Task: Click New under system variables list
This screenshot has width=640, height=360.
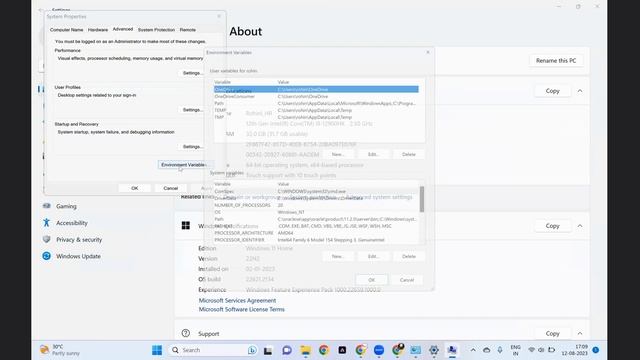Action: (x=338, y=256)
